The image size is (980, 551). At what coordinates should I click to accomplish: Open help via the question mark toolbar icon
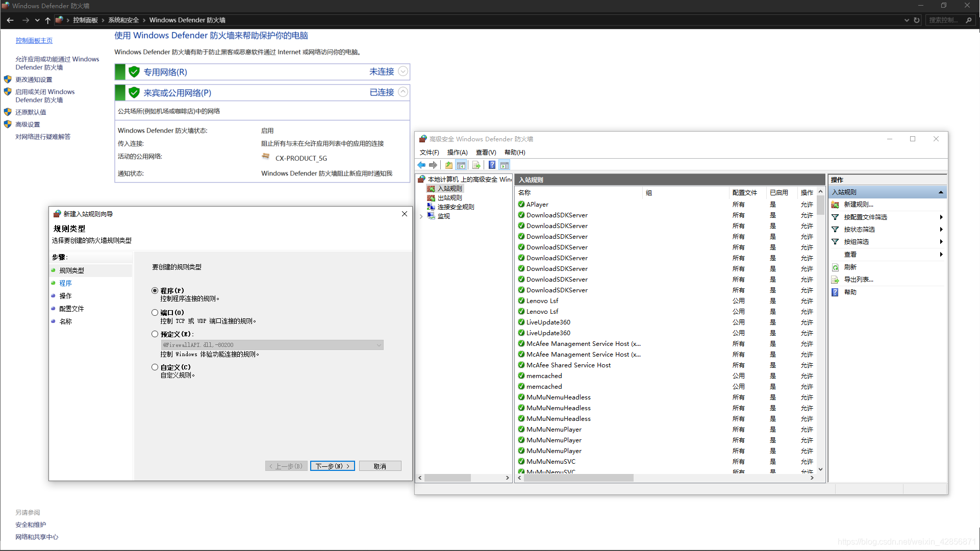492,164
